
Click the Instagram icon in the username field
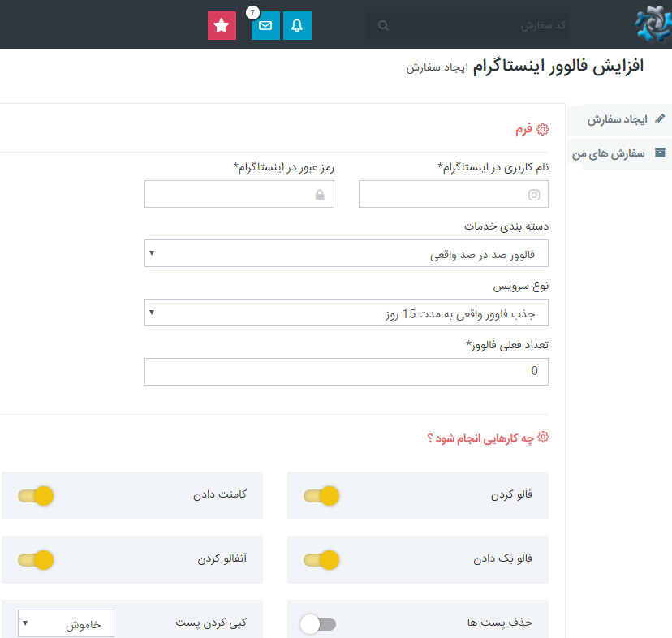click(534, 195)
